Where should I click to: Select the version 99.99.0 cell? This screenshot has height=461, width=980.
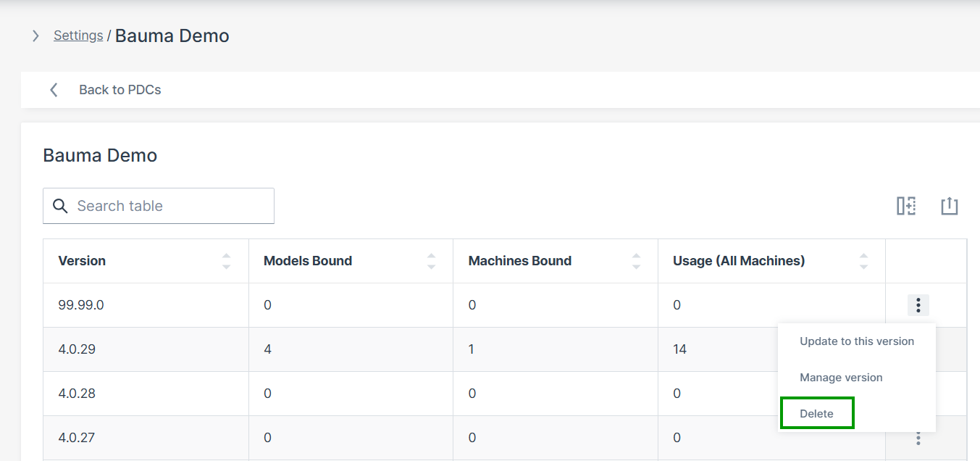pyautogui.click(x=81, y=305)
